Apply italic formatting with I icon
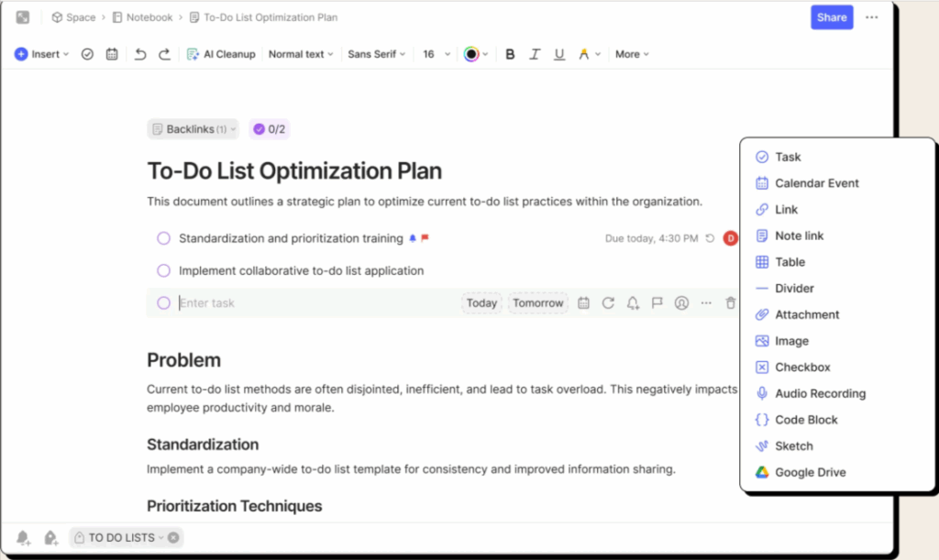 click(535, 54)
